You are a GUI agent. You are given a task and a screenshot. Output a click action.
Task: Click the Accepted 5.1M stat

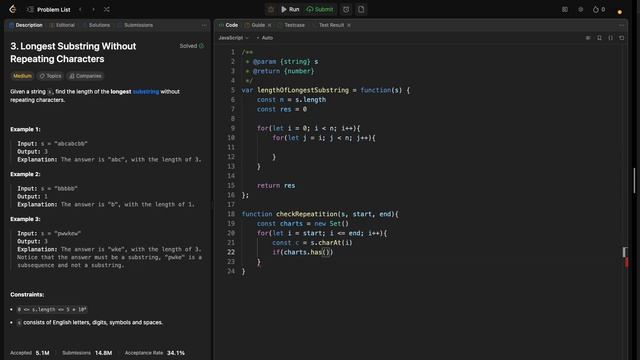pos(30,353)
